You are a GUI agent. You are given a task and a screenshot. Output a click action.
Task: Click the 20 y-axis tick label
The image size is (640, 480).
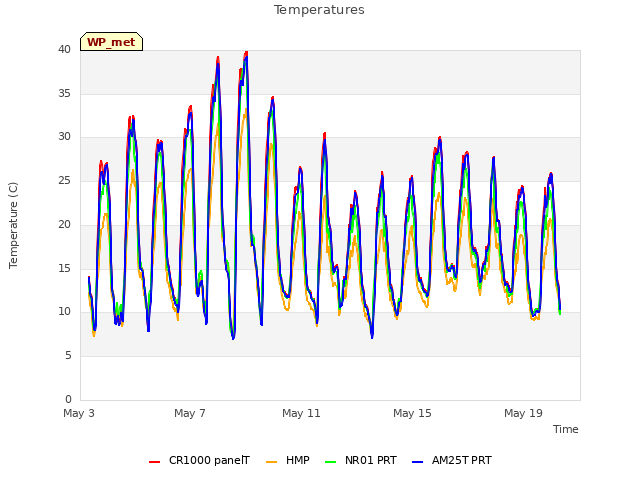click(x=64, y=224)
